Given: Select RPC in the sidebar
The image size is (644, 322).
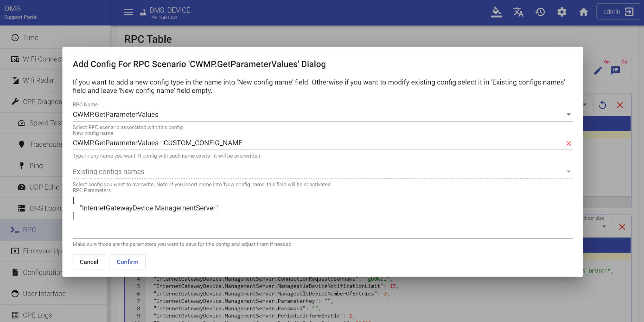Looking at the screenshot, I should 30,230.
